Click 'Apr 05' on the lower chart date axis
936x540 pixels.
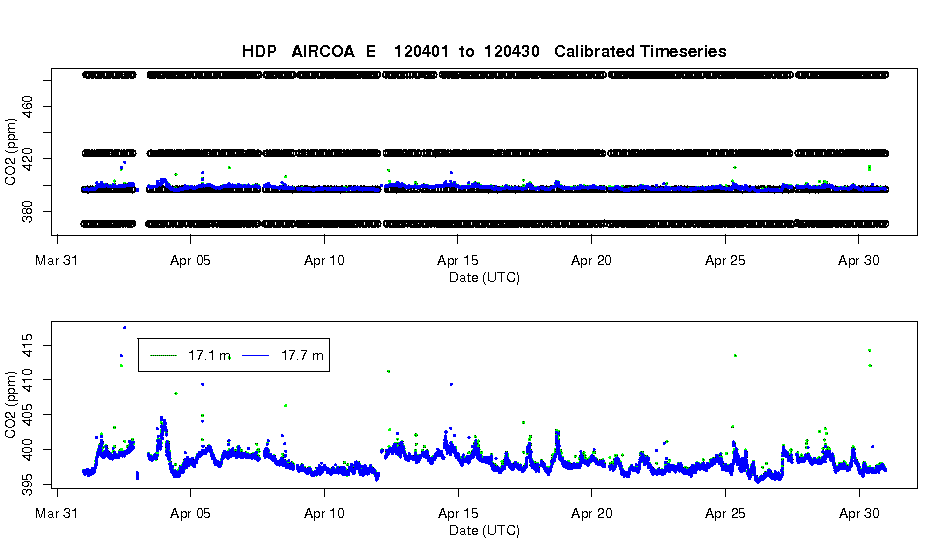pyautogui.click(x=190, y=513)
